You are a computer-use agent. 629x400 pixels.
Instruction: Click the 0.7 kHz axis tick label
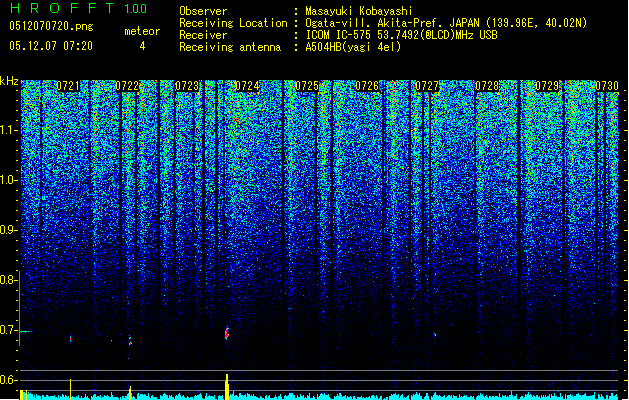click(8, 330)
